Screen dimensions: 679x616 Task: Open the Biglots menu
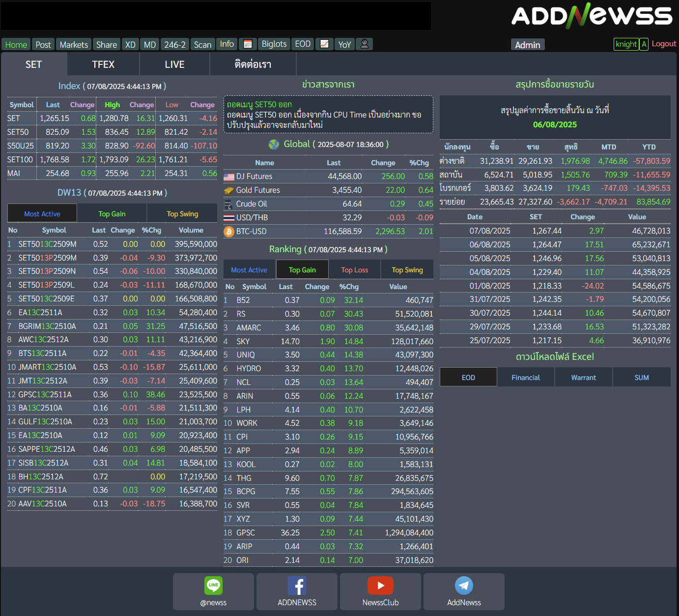274,44
